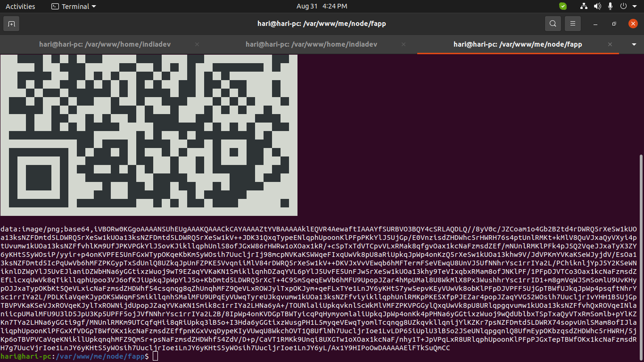Click the volume speaker icon in the top bar

[597, 6]
